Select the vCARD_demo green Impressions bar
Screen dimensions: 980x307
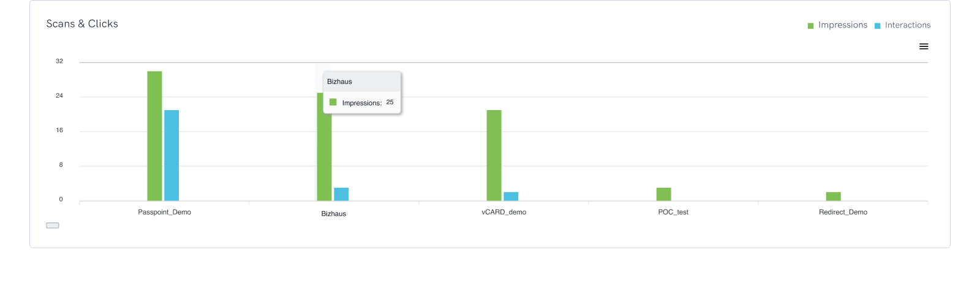pos(494,155)
